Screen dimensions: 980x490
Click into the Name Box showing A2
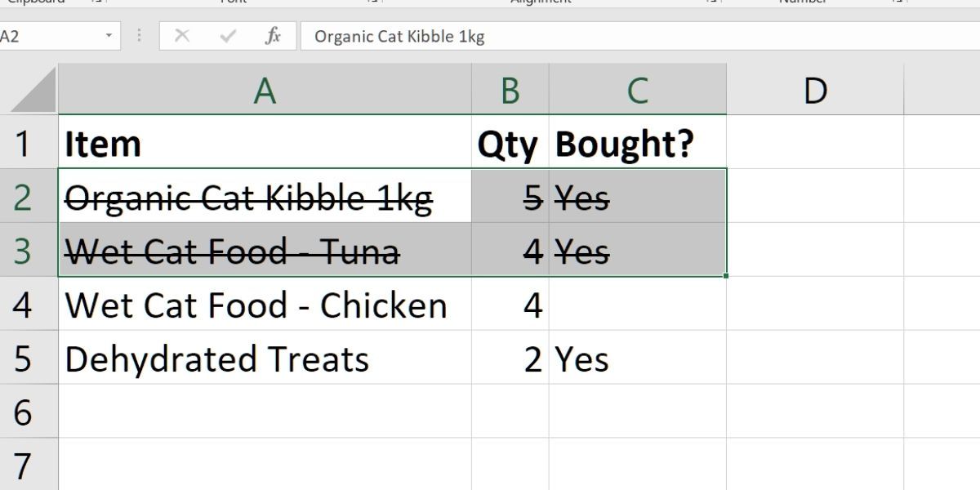coord(49,36)
